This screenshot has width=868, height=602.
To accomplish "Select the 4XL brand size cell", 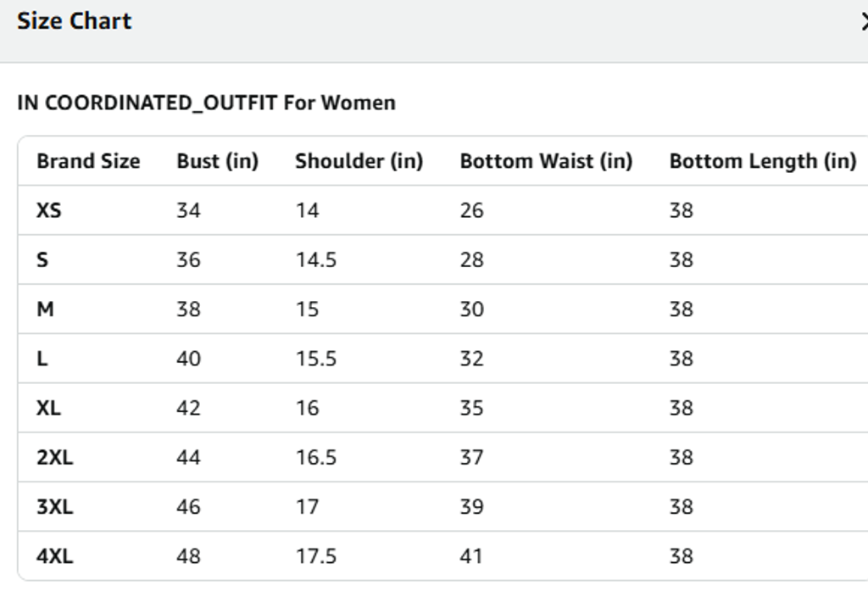I will [54, 556].
